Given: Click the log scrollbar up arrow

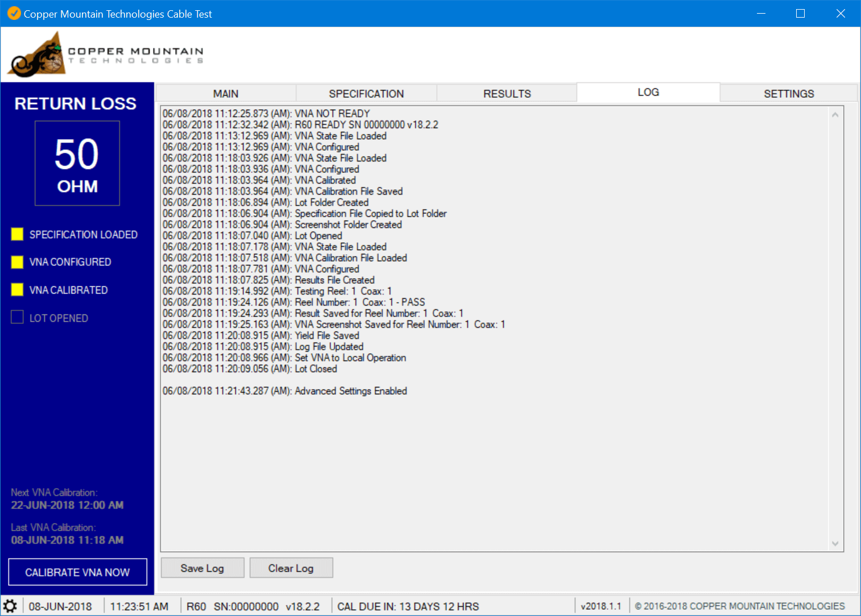Looking at the screenshot, I should (835, 115).
